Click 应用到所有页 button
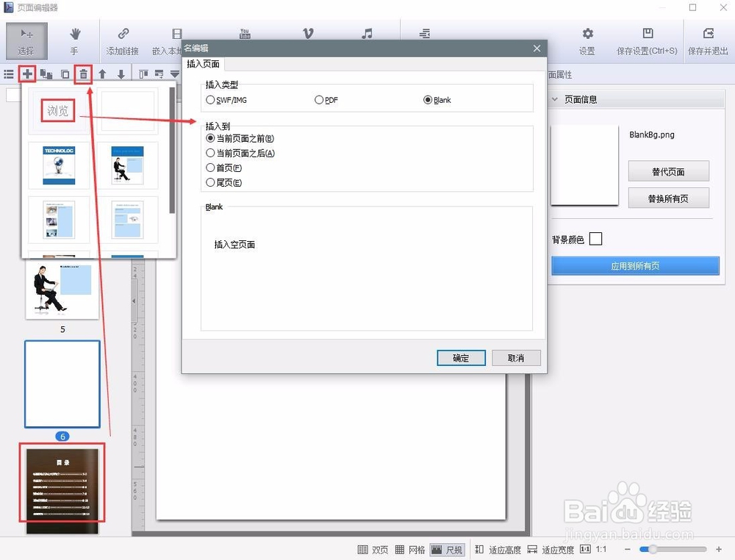Screen dimensions: 735x560 point(635,266)
